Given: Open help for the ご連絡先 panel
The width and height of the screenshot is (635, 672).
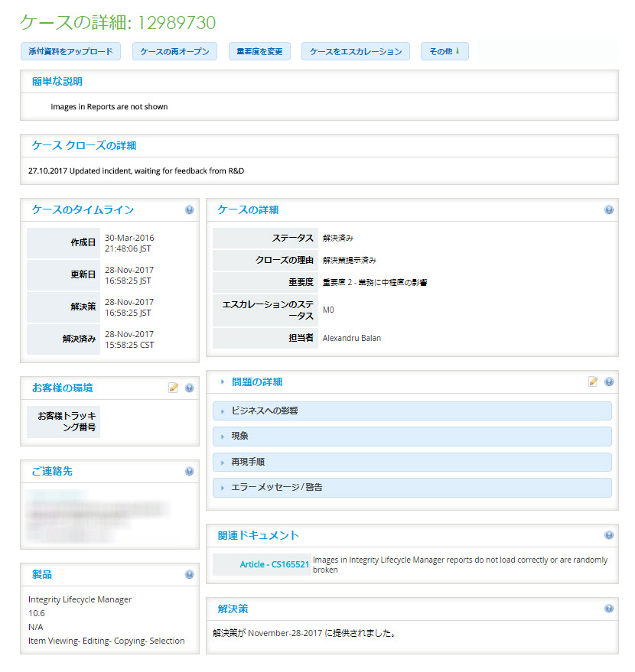Looking at the screenshot, I should tap(189, 472).
